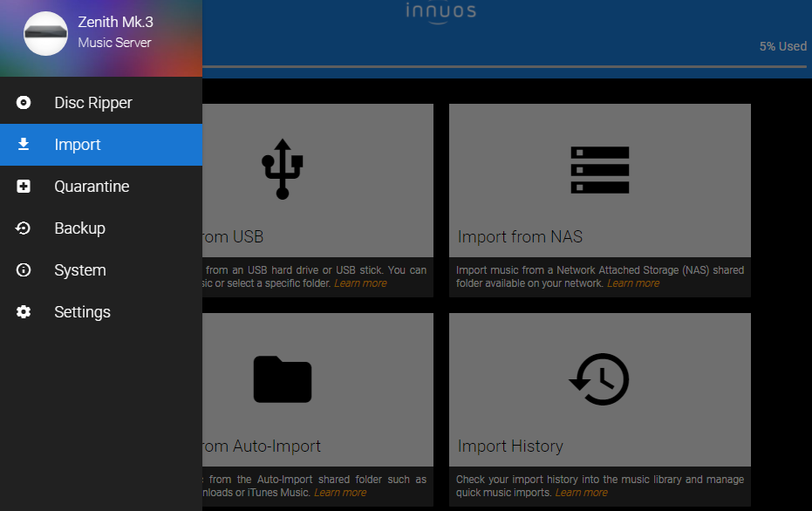Open Learn more for Import History
This screenshot has height=511, width=812.
click(x=582, y=493)
